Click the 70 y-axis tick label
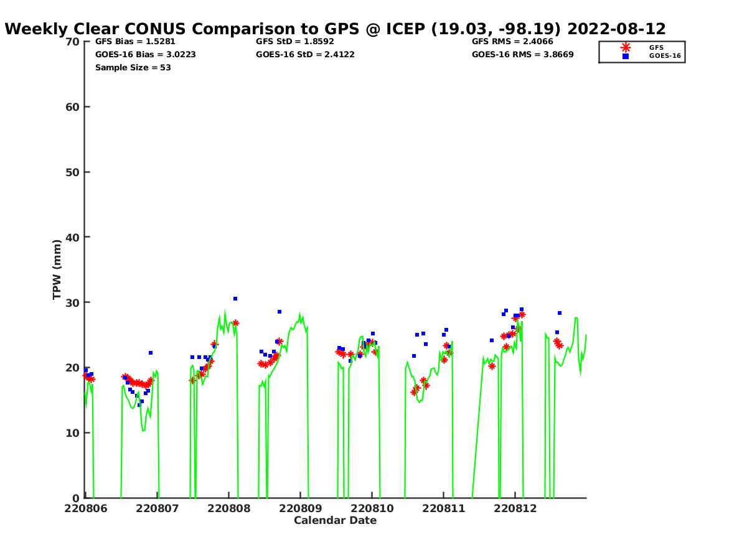Screen dimensions: 747x560 [x=73, y=42]
